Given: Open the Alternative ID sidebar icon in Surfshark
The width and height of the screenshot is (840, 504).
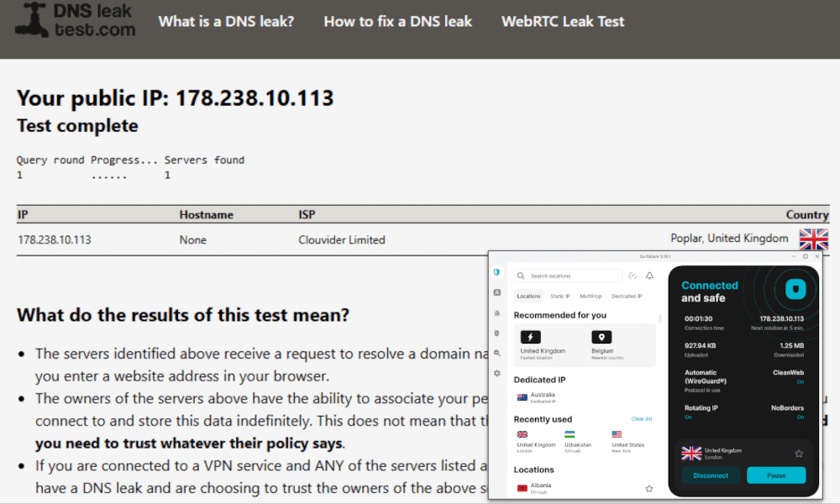Looking at the screenshot, I should [x=496, y=292].
